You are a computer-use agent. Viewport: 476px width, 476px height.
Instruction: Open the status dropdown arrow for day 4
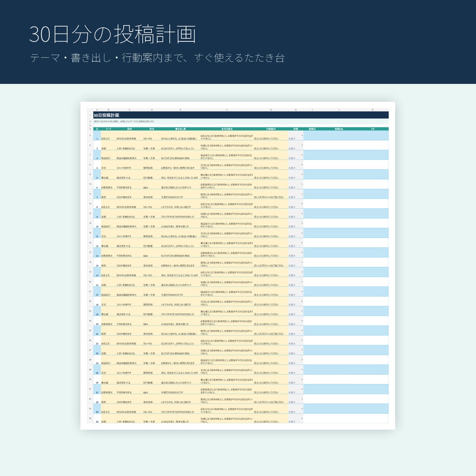[x=302, y=165]
